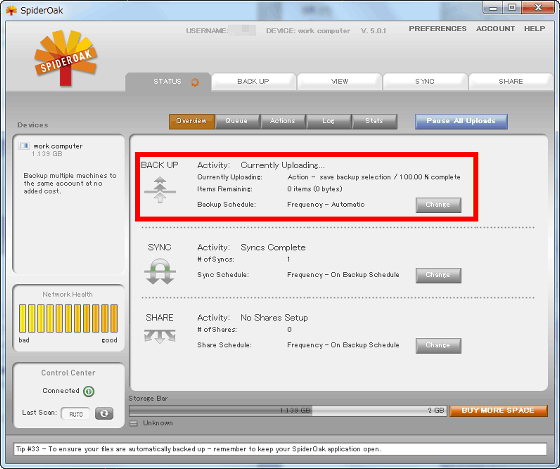560x469 pixels.
Task: Click 'DEVICE: work computer' header text
Action: point(308,31)
